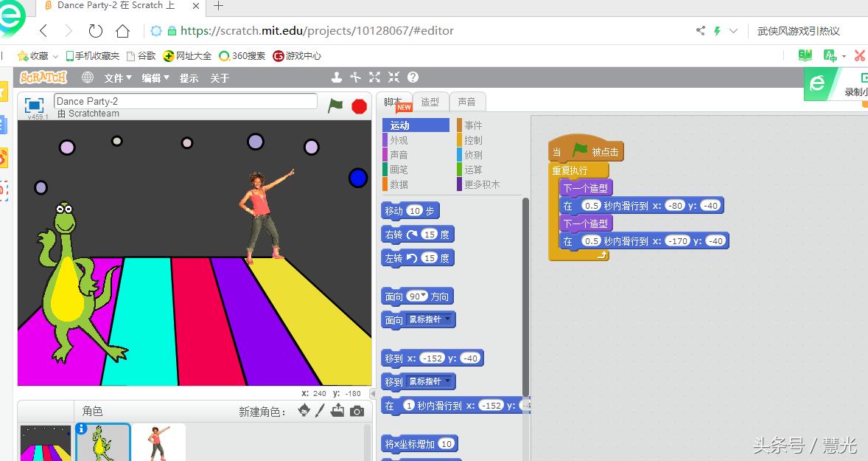This screenshot has height=461, width=868.
Task: Select the scissors delete tool
Action: [356, 77]
